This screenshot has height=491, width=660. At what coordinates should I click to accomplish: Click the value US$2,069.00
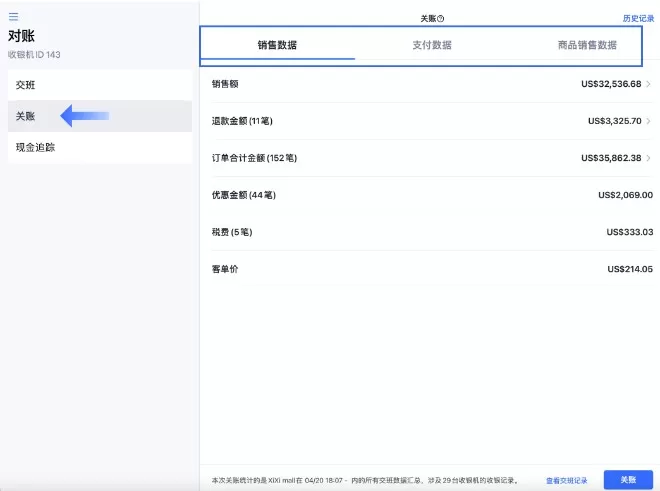coord(625,195)
